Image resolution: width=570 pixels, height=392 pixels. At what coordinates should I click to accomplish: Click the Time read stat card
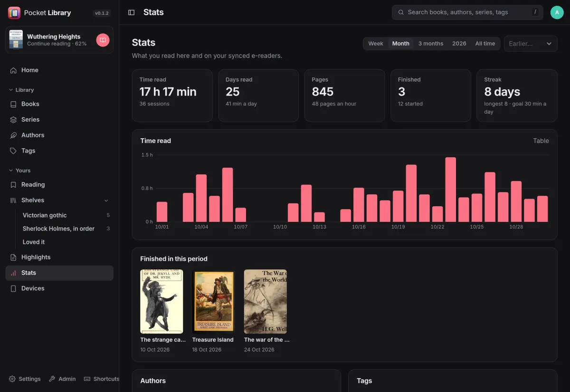click(172, 96)
